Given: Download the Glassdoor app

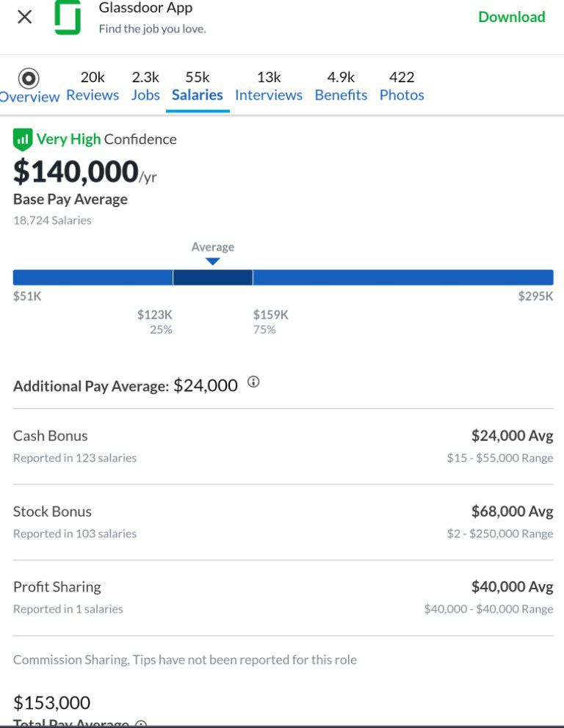Looking at the screenshot, I should pyautogui.click(x=512, y=17).
